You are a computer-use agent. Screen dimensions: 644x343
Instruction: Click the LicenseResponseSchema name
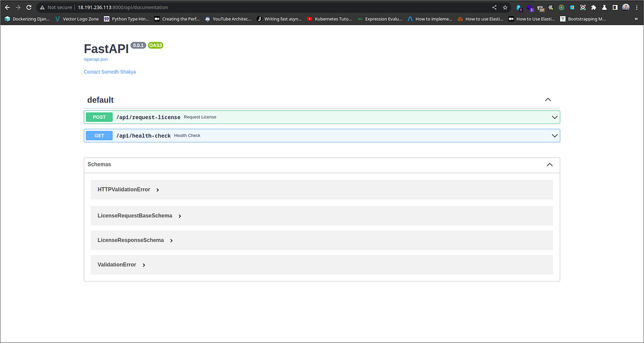(131, 241)
